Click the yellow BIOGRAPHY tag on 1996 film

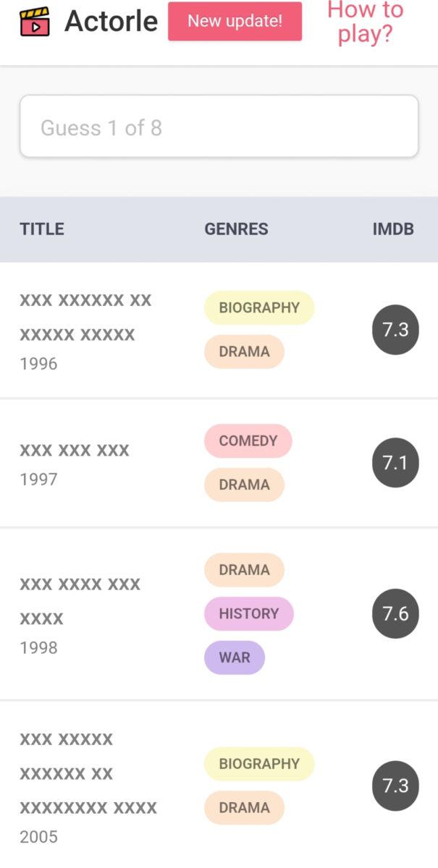259,307
